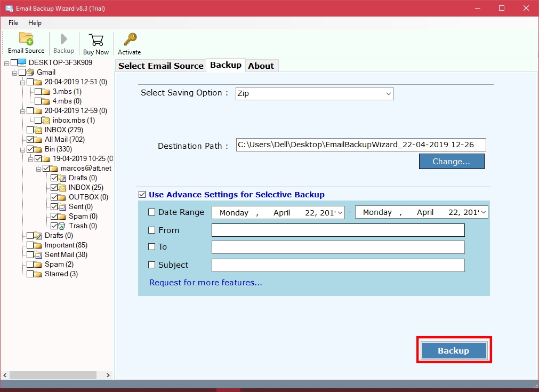Click the Starred (3) folder icon
This screenshot has width=539, height=392.
pos(38,274)
